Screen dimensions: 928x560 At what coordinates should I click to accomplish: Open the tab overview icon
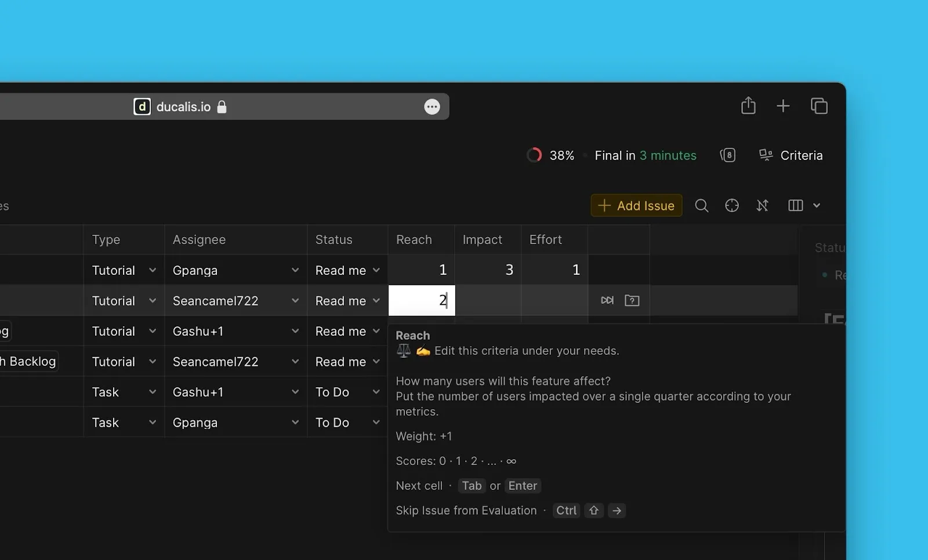point(819,106)
